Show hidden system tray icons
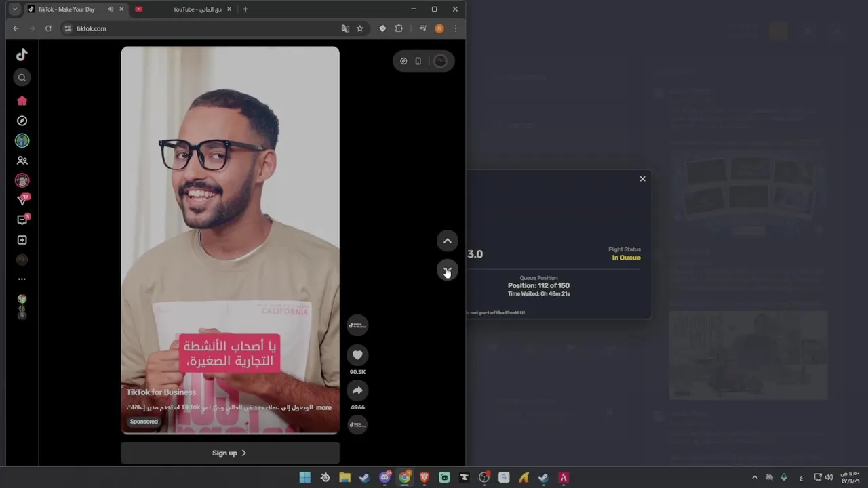The image size is (868, 488). click(x=755, y=477)
